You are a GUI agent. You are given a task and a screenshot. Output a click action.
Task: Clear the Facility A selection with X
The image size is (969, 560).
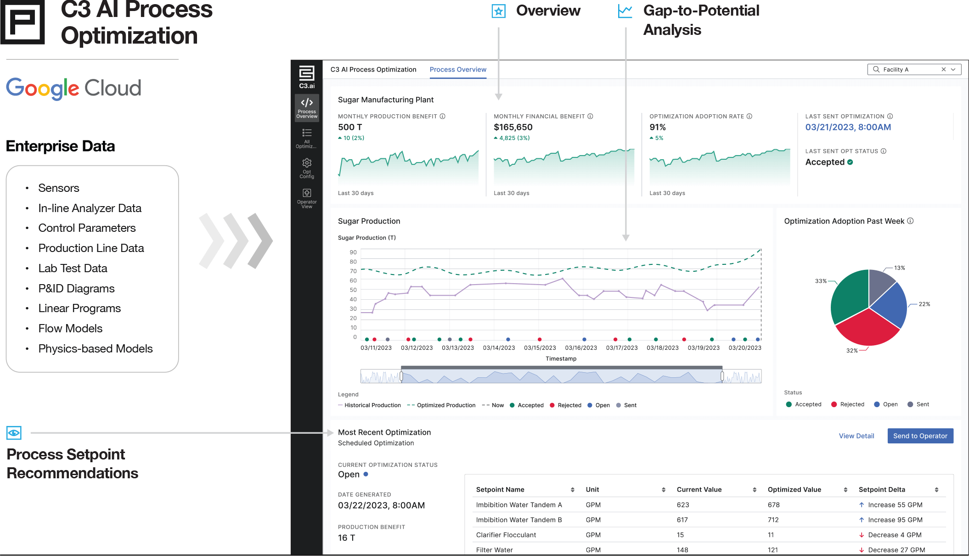coord(944,69)
